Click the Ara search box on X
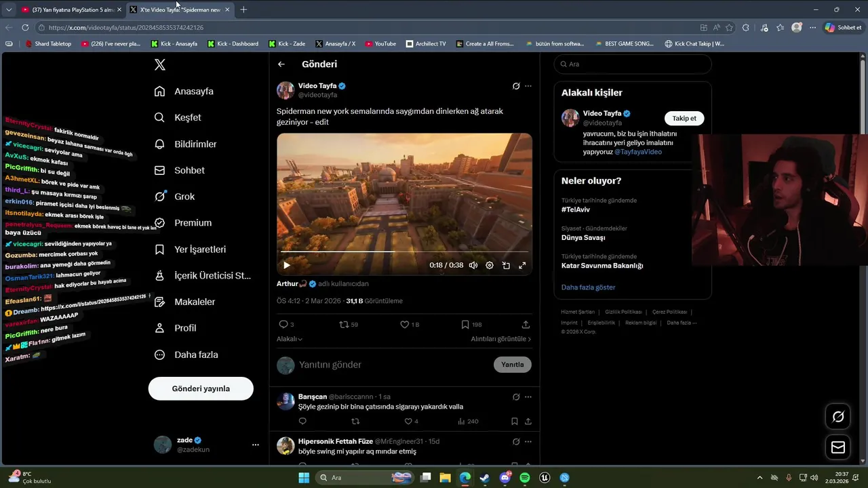The height and width of the screenshot is (488, 868). 633,64
